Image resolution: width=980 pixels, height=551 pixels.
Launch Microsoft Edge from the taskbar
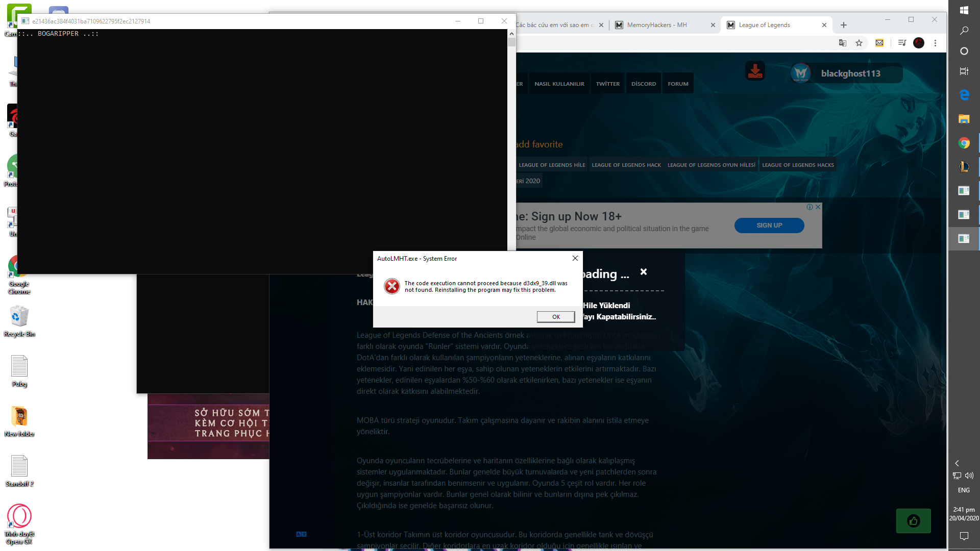coord(964,95)
